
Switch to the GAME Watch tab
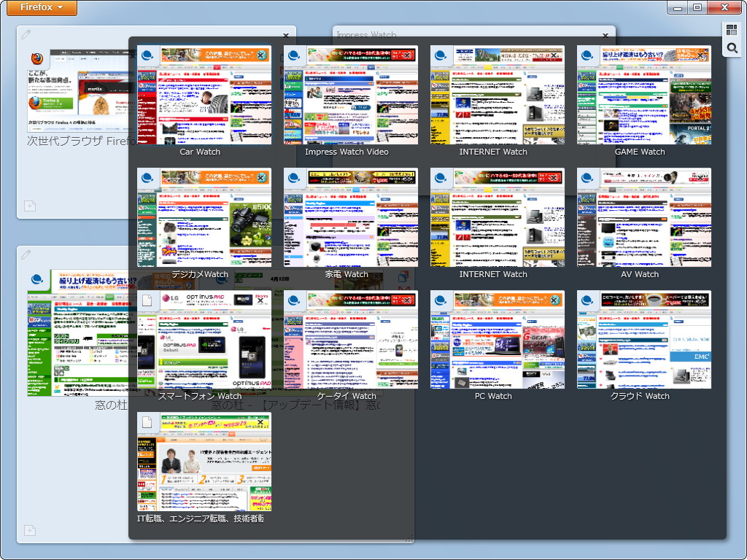pyautogui.click(x=640, y=95)
